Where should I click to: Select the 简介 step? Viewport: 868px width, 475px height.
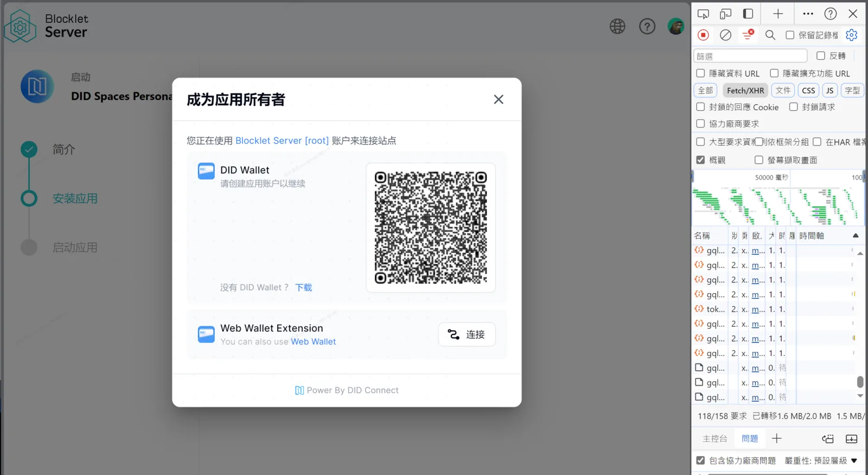coord(64,150)
